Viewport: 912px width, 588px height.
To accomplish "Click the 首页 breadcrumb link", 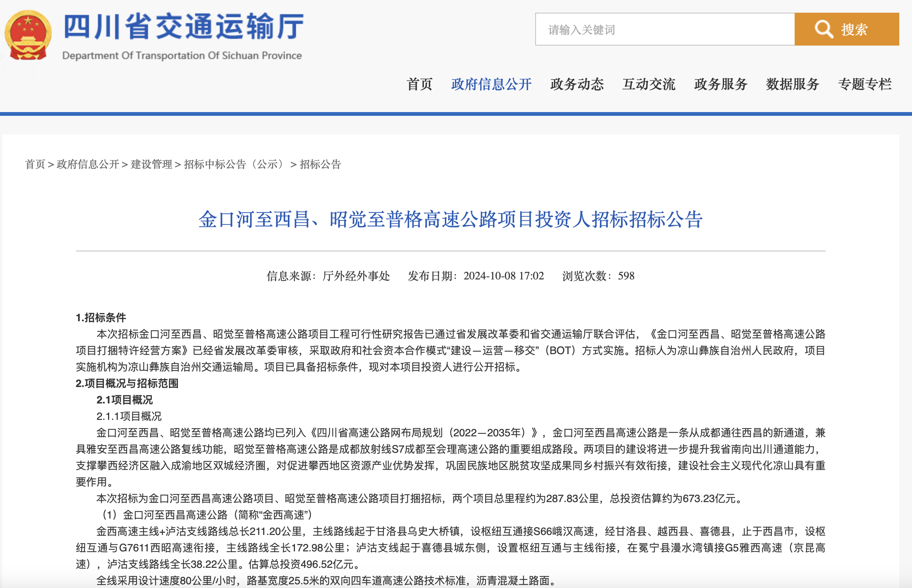I will click(35, 164).
